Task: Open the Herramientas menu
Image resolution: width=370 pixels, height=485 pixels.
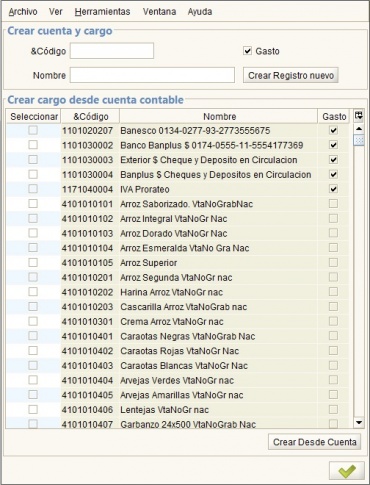Action: [102, 12]
